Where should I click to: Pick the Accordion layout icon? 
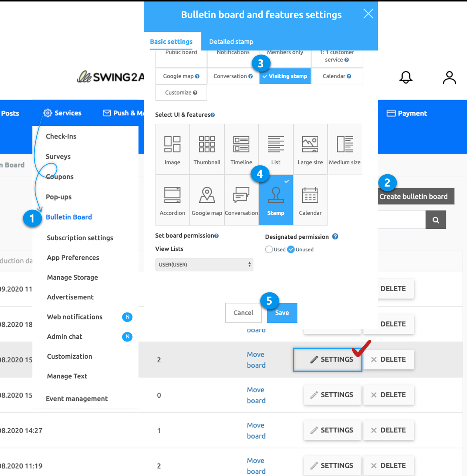[x=172, y=195]
